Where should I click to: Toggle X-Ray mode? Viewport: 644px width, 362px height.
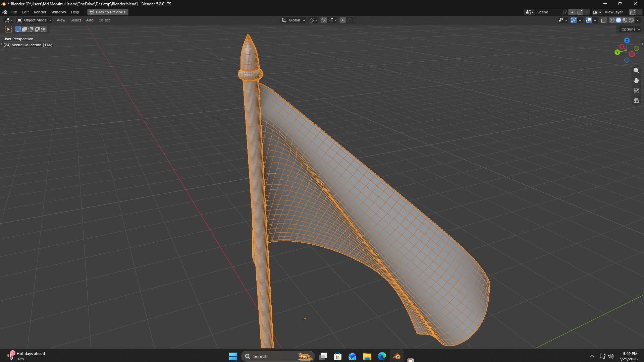click(x=603, y=20)
